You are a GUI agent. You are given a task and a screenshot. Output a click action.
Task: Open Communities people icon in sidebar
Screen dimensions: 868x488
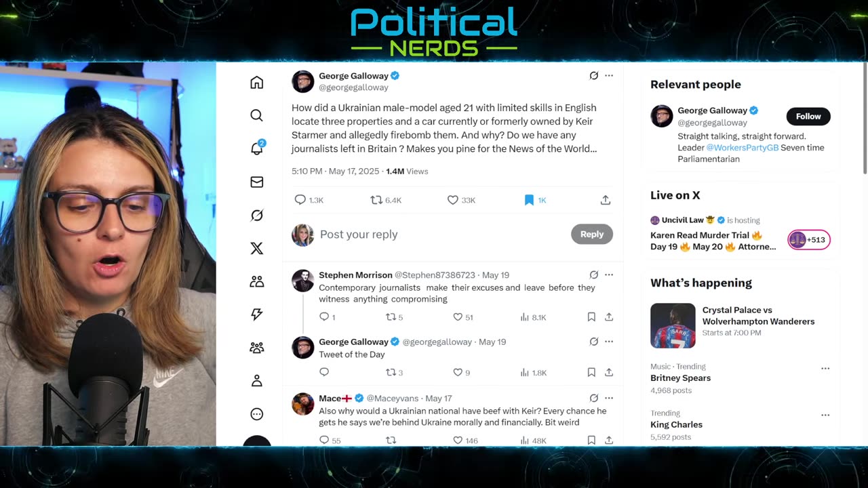pyautogui.click(x=256, y=281)
